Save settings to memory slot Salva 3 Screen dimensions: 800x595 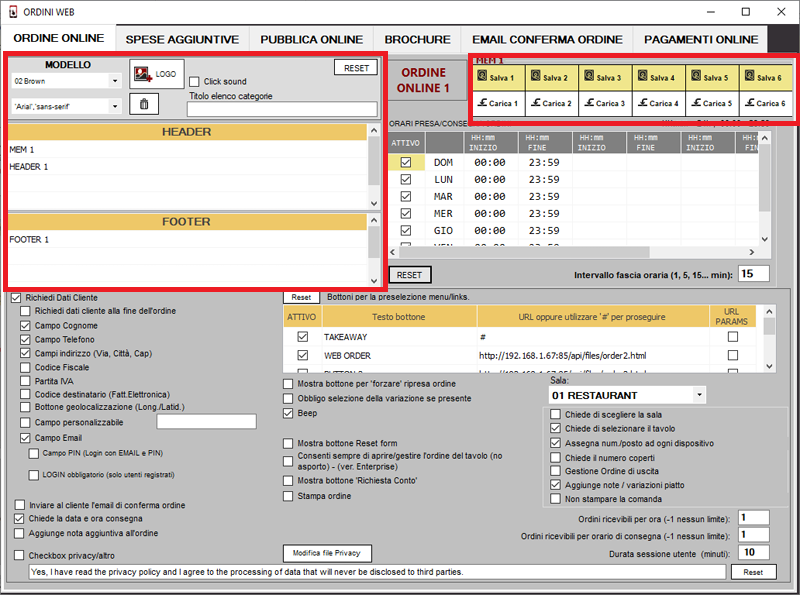coord(605,77)
